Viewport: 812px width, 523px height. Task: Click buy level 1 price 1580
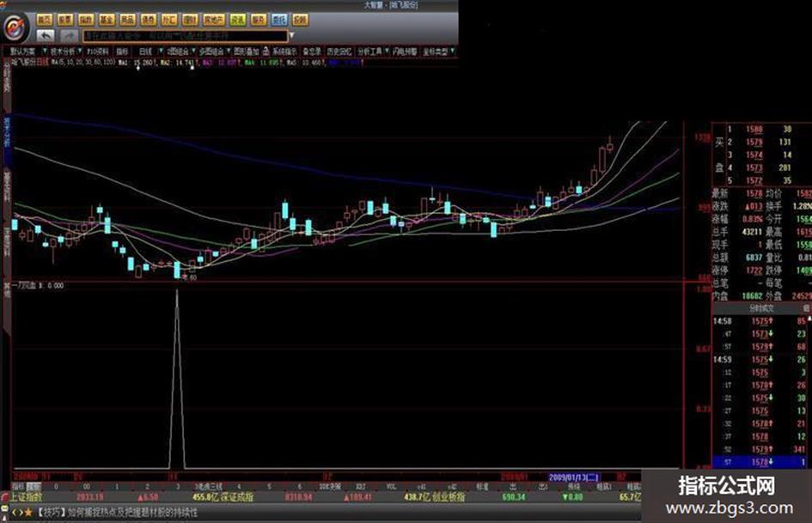coord(754,129)
